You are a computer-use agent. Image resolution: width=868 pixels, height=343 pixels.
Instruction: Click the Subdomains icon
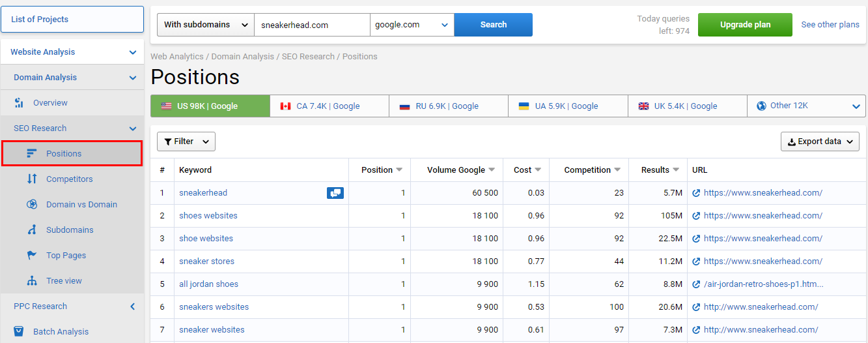tap(32, 230)
